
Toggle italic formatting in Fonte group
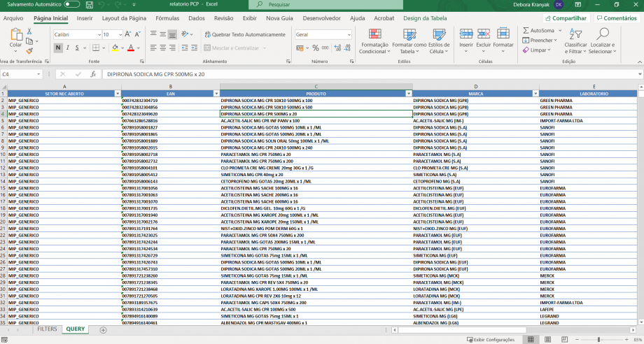click(x=69, y=48)
